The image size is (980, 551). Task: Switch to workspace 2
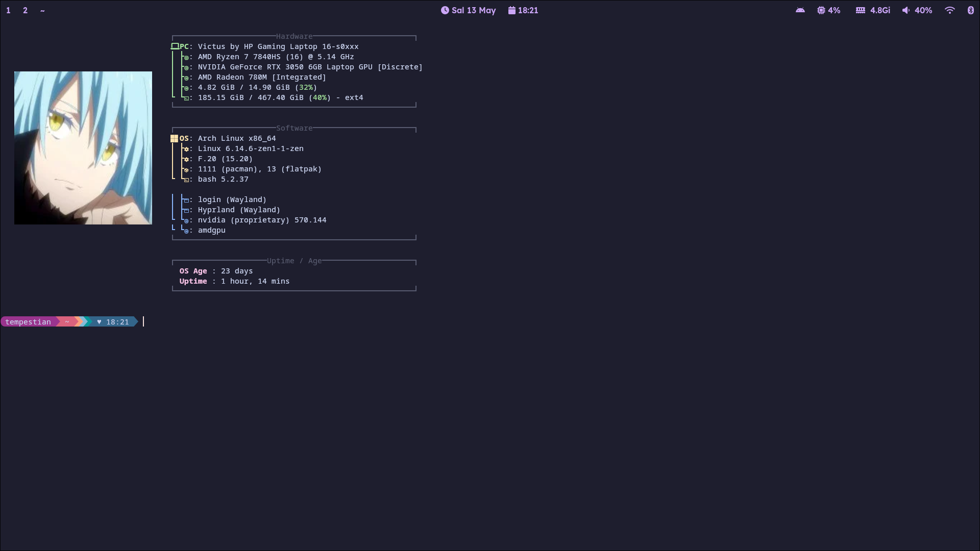coord(25,10)
